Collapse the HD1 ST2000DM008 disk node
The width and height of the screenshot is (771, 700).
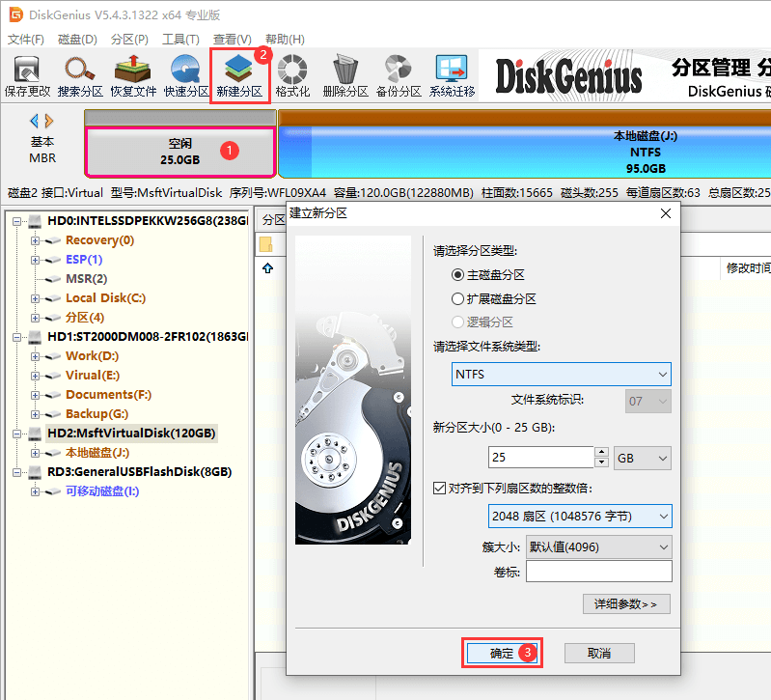(x=16, y=338)
